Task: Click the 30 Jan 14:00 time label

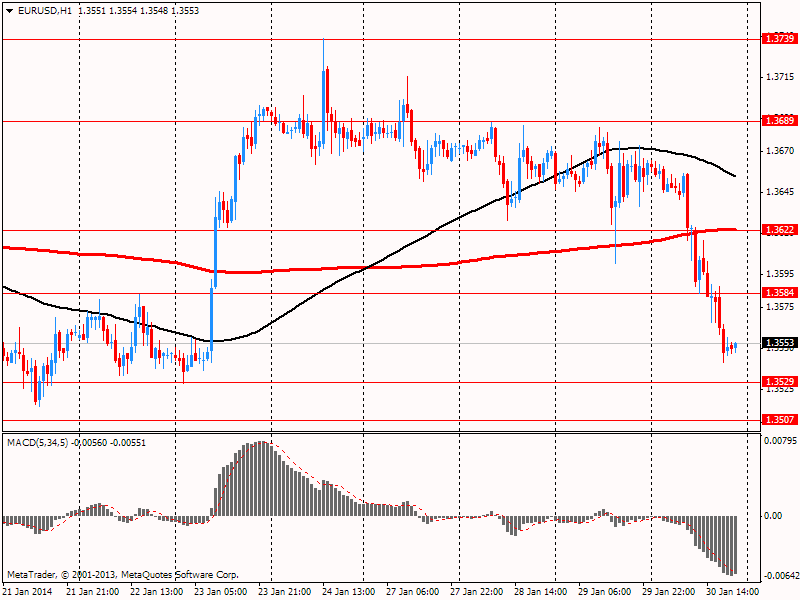Action: [733, 592]
